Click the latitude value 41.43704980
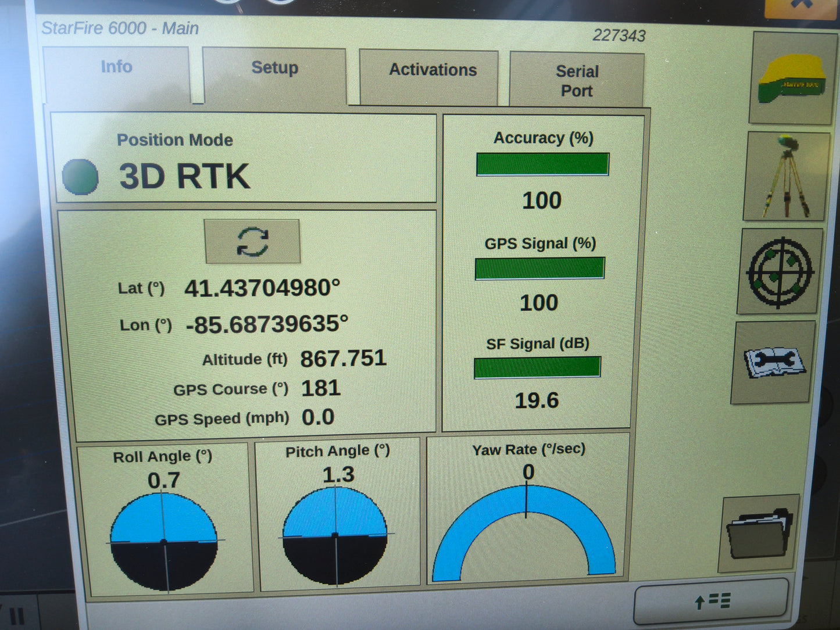 tap(263, 287)
